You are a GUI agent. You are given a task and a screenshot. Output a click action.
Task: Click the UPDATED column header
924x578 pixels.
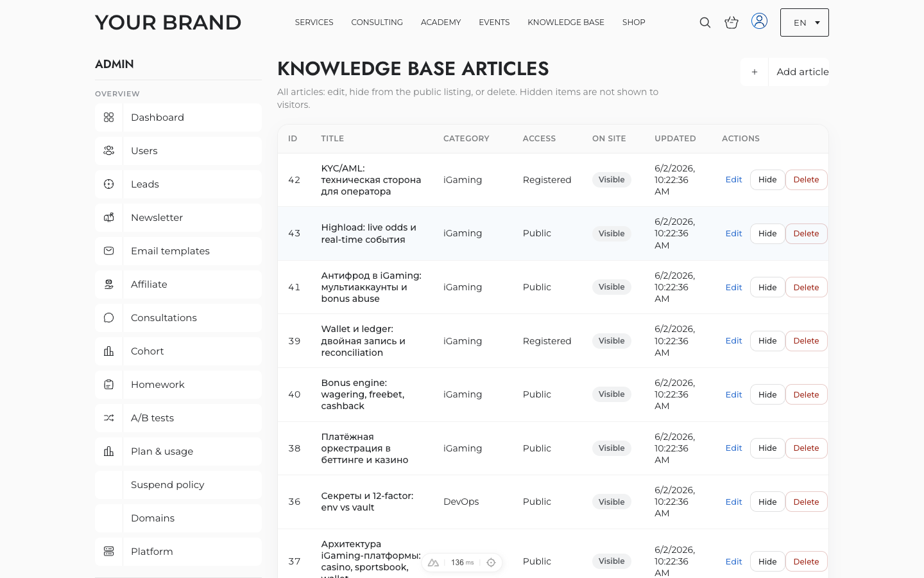[x=675, y=139]
